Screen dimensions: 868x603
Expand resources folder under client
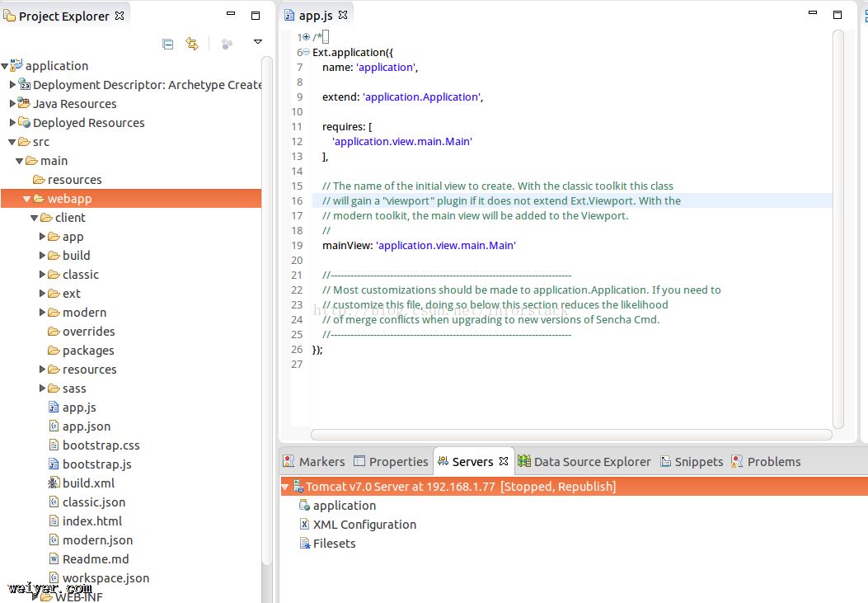(43, 370)
